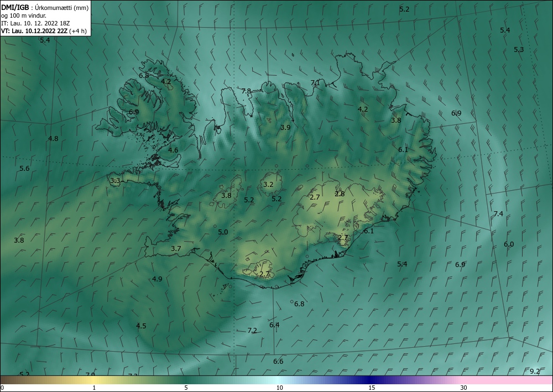Click the 'og 100 m vindur.' legend line
Screen dimensions: 553x392
24,15
